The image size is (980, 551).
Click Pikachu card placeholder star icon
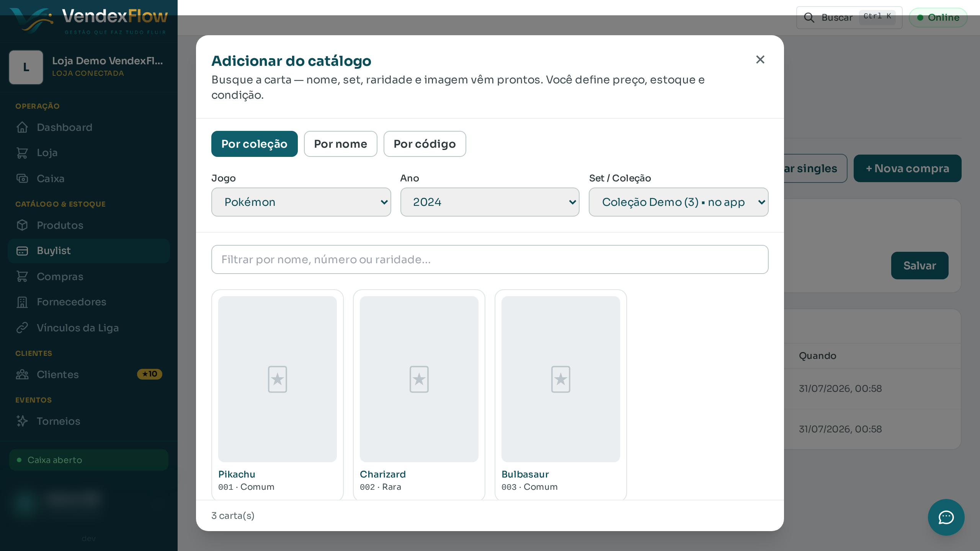point(278,379)
